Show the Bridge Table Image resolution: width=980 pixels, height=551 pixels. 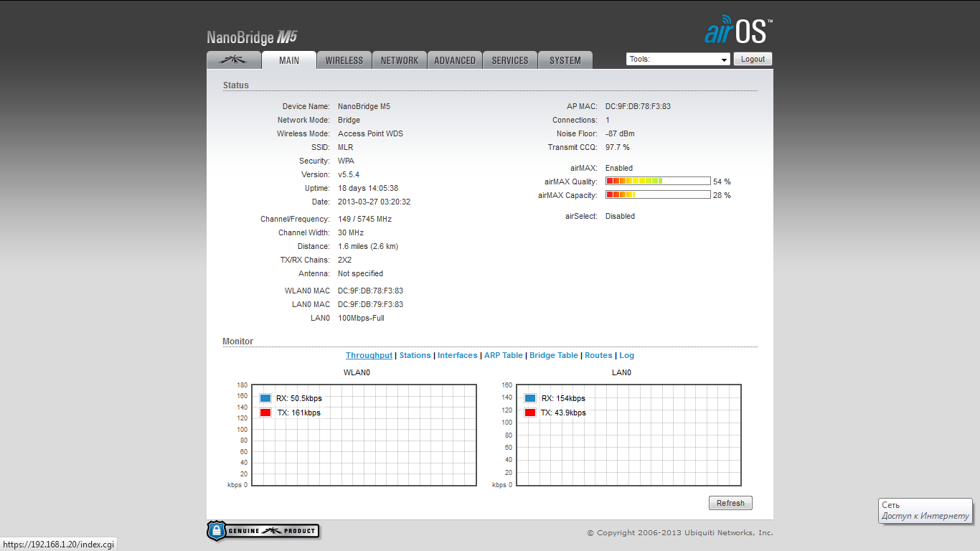pyautogui.click(x=554, y=355)
